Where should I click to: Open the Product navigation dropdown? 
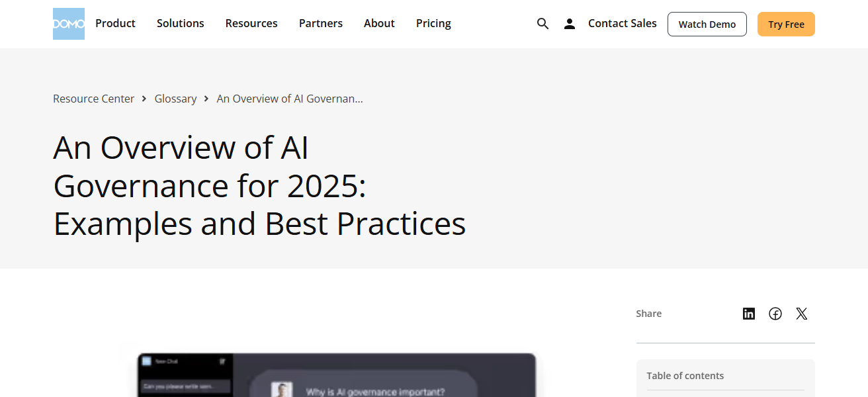pyautogui.click(x=115, y=23)
